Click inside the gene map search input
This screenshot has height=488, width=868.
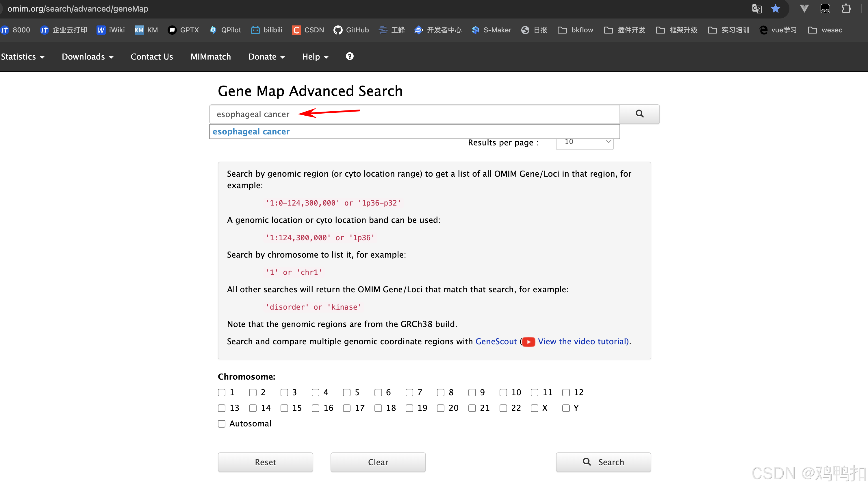pos(414,114)
